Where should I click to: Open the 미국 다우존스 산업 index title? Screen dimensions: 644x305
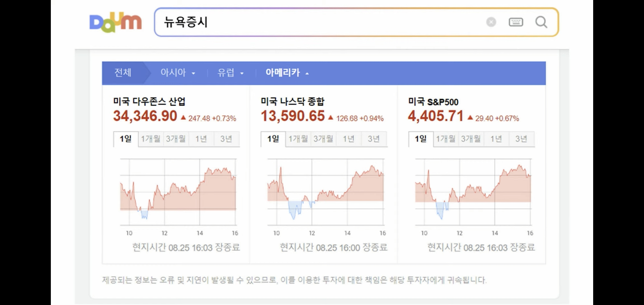(x=149, y=101)
